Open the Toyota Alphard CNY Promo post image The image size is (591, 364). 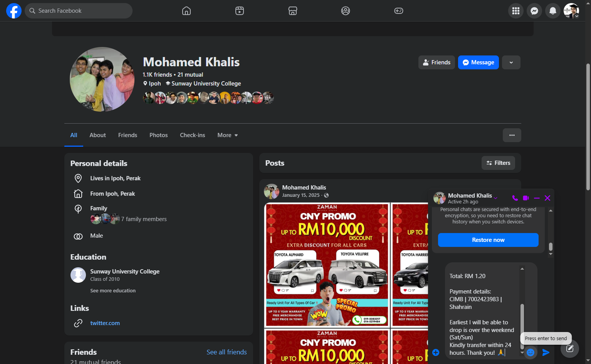(x=327, y=265)
